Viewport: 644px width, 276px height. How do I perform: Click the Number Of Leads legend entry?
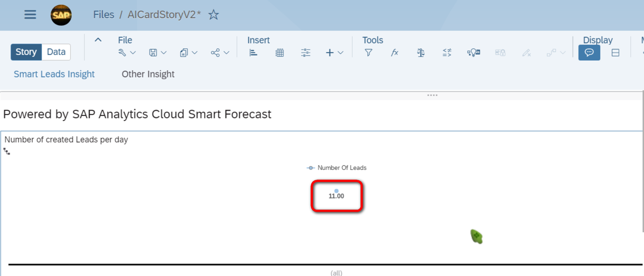coord(337,168)
